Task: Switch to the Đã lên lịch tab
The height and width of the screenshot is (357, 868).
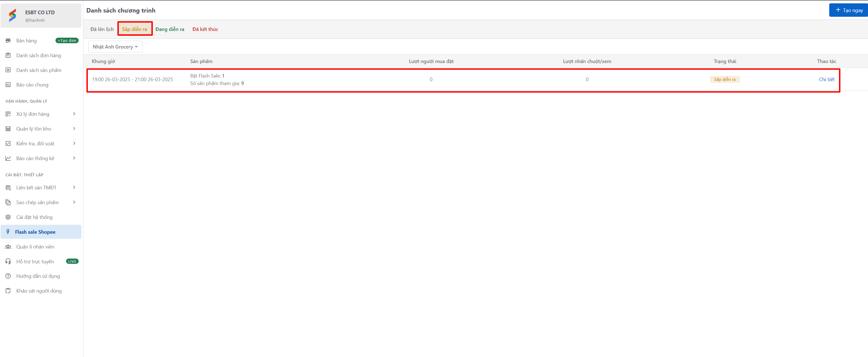Action: (102, 29)
